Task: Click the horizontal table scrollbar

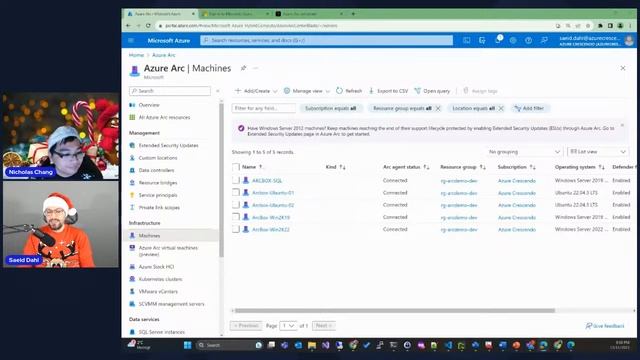Action: (395, 311)
